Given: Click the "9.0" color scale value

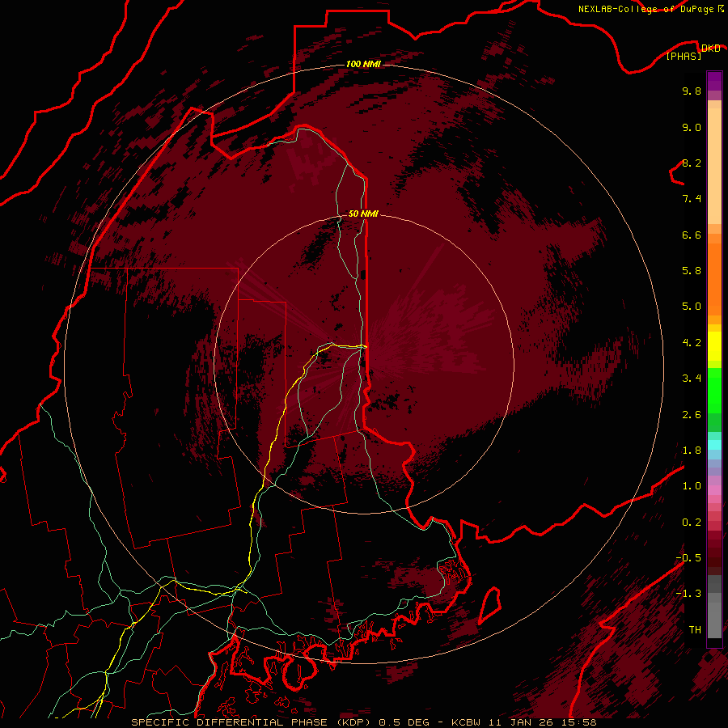Looking at the screenshot, I should [x=692, y=127].
